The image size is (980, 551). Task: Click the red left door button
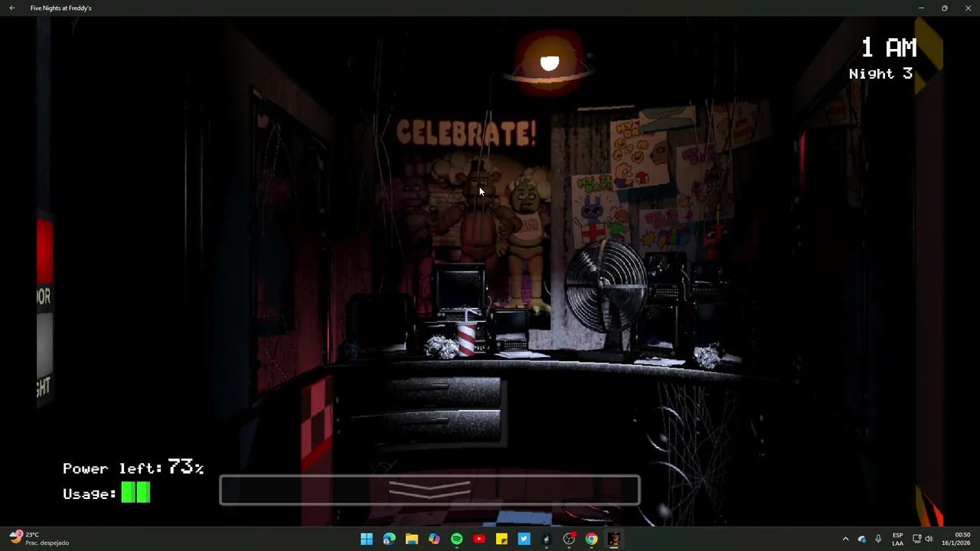44,251
